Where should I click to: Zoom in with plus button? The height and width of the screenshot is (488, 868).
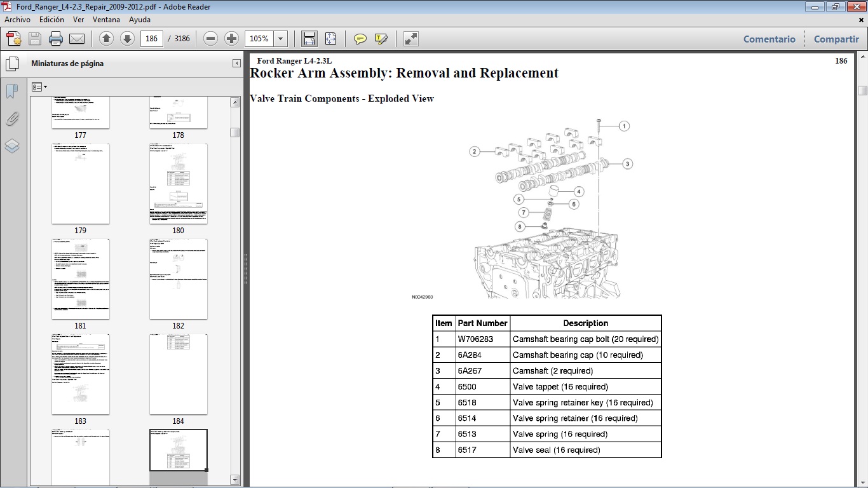click(232, 39)
